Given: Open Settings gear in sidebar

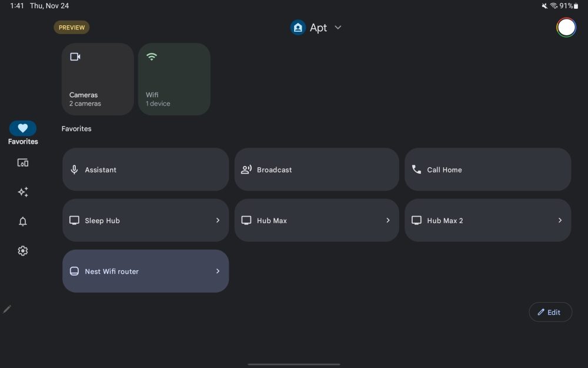Looking at the screenshot, I should tap(23, 251).
